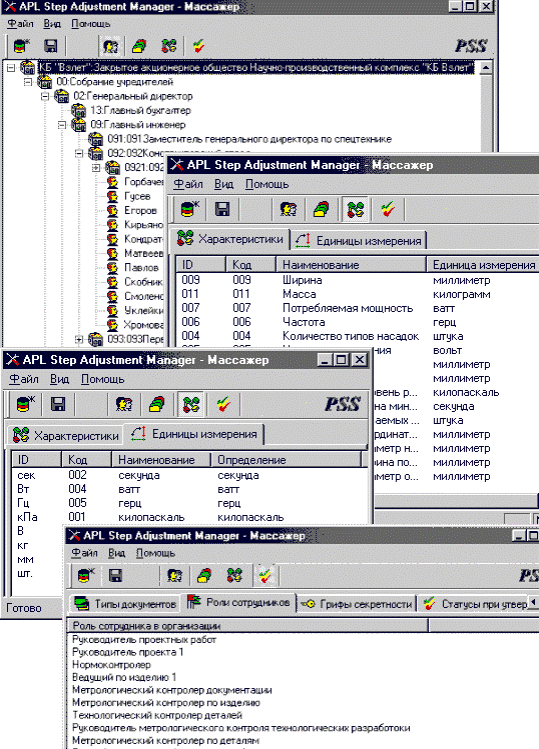Sort by Наименование column in characteristics table
539x749 pixels.
point(351,265)
